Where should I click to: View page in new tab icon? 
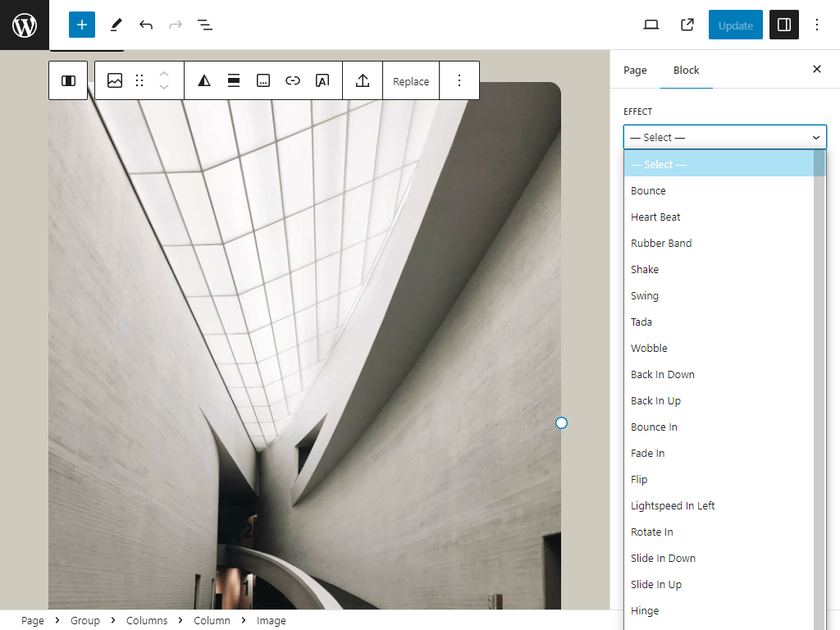687,25
